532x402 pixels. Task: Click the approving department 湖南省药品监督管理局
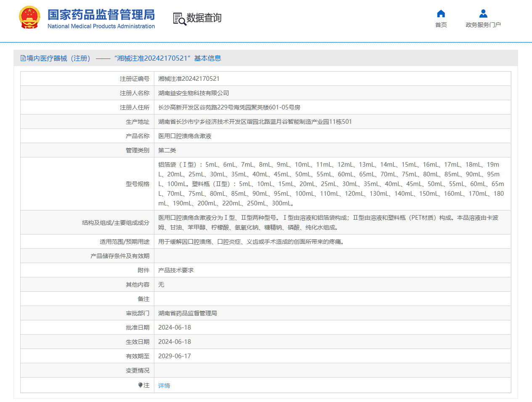click(188, 313)
